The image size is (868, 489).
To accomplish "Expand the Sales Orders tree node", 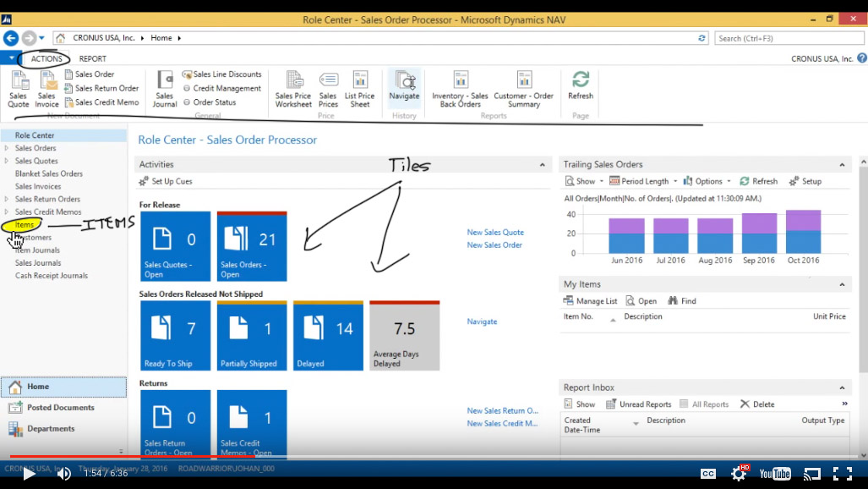I will [7, 148].
